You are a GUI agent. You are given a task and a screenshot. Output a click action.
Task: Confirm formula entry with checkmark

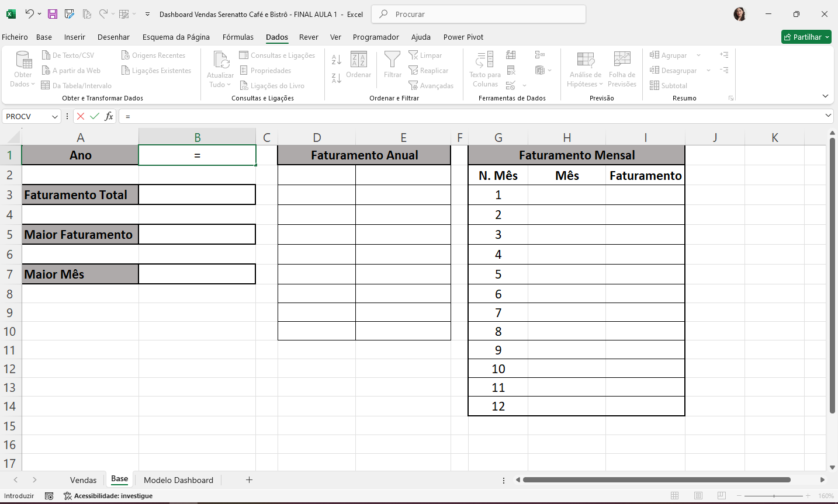coord(95,116)
